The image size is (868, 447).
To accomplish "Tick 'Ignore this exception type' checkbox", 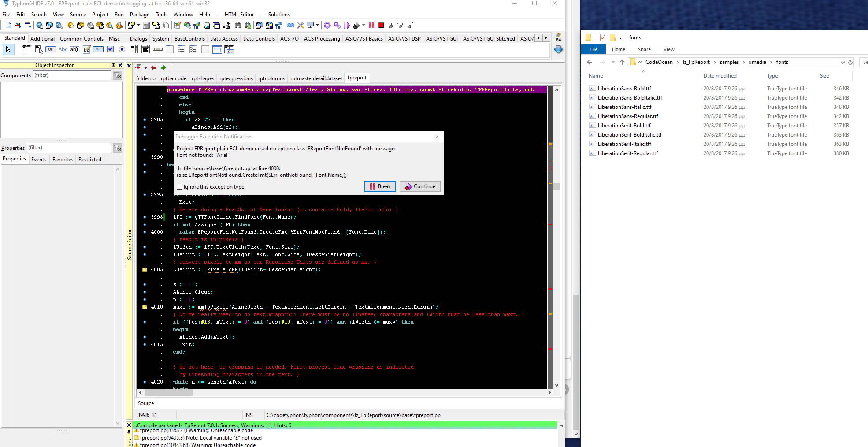I will 180,187.
